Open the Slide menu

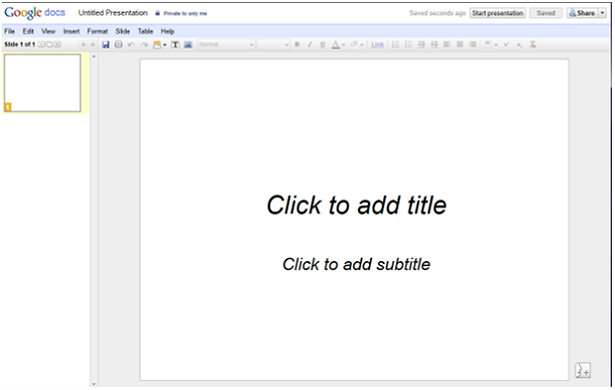(123, 31)
